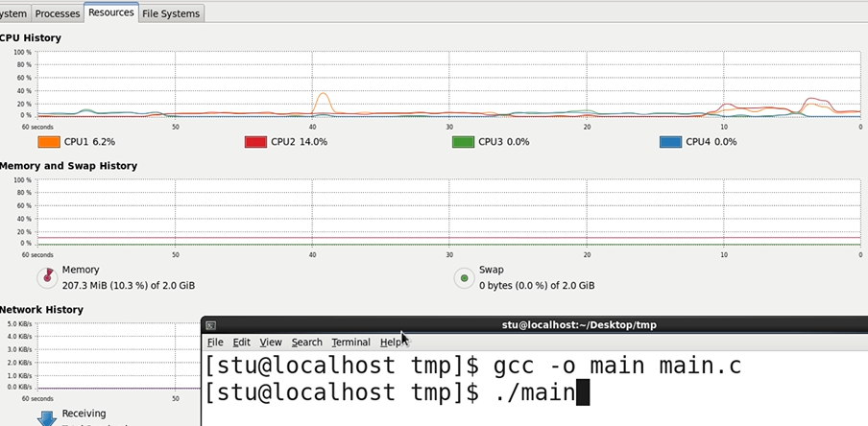Click the Swap pie chart icon
This screenshot has height=426, width=868.
pyautogui.click(x=465, y=277)
